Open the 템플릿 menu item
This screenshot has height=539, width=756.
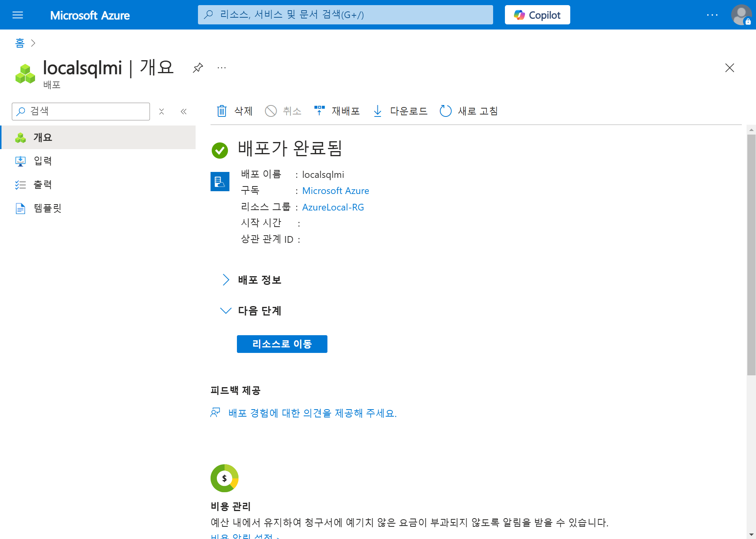click(x=47, y=208)
